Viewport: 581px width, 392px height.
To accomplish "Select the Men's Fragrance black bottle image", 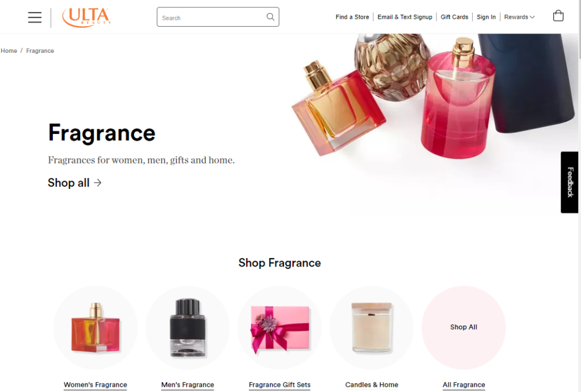I will pos(187,327).
